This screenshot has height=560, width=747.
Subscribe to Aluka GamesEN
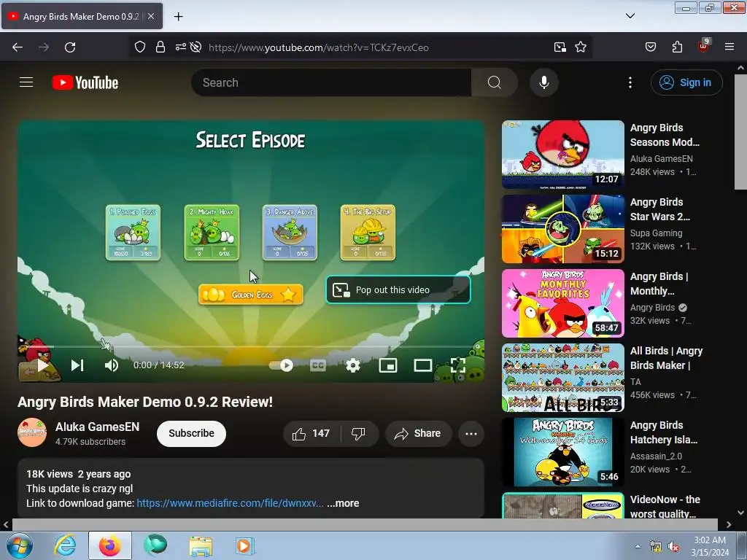point(191,433)
